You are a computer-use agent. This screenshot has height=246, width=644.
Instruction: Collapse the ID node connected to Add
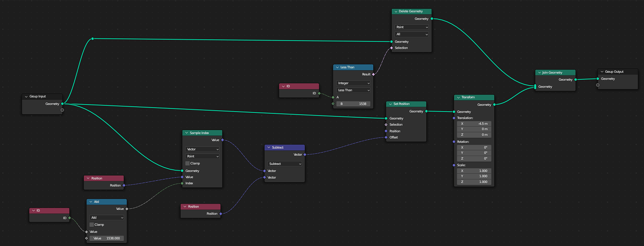coord(34,211)
